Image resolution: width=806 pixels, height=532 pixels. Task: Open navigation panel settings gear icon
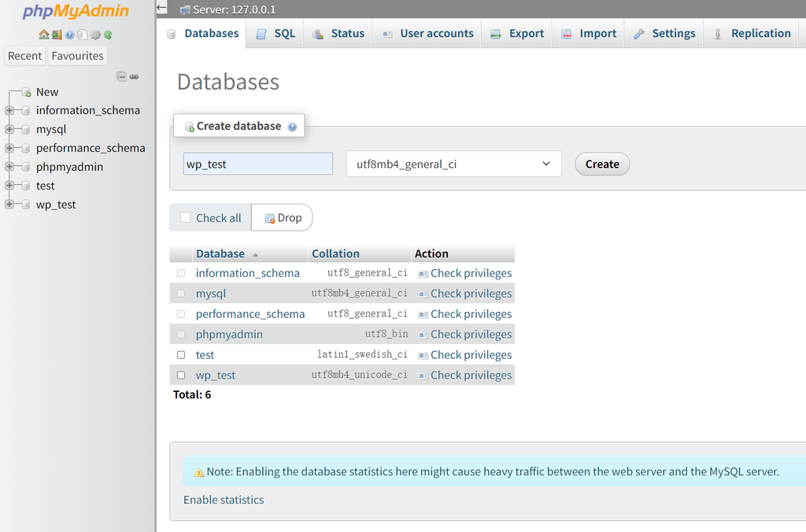[95, 35]
